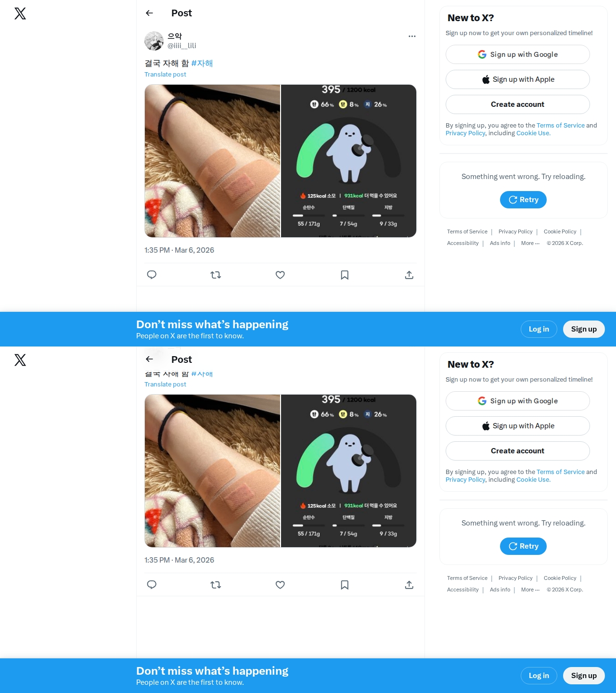This screenshot has width=616, height=693.
Task: Open the X logo in the upper left sidebar
Action: (x=20, y=13)
